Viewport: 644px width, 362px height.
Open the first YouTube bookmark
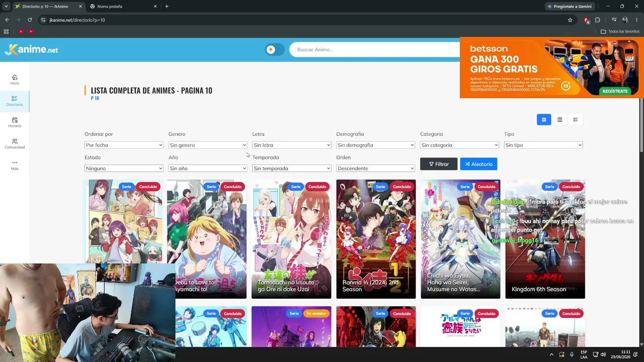[x=21, y=31]
